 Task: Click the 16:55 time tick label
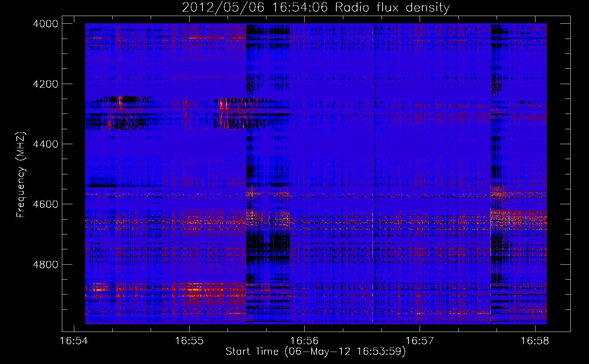pos(189,341)
